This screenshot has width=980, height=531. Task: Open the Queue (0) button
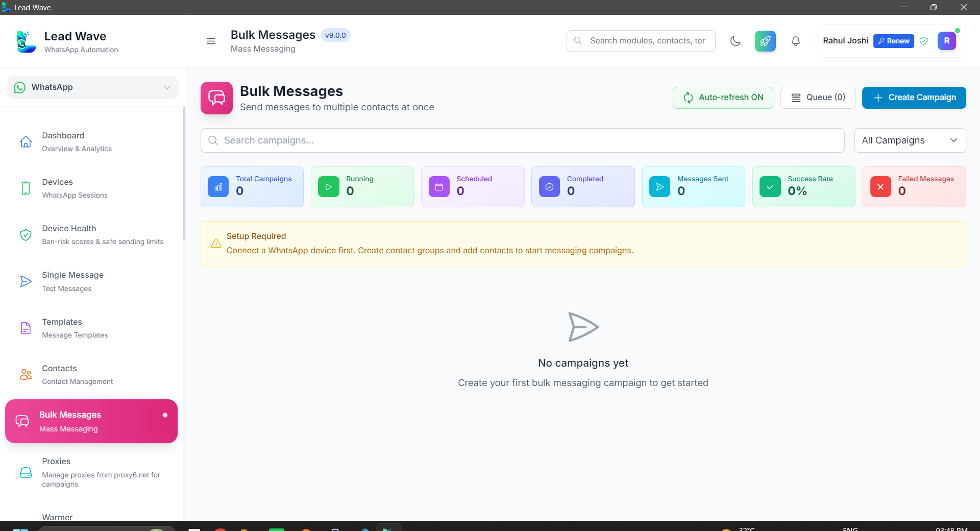(818, 98)
